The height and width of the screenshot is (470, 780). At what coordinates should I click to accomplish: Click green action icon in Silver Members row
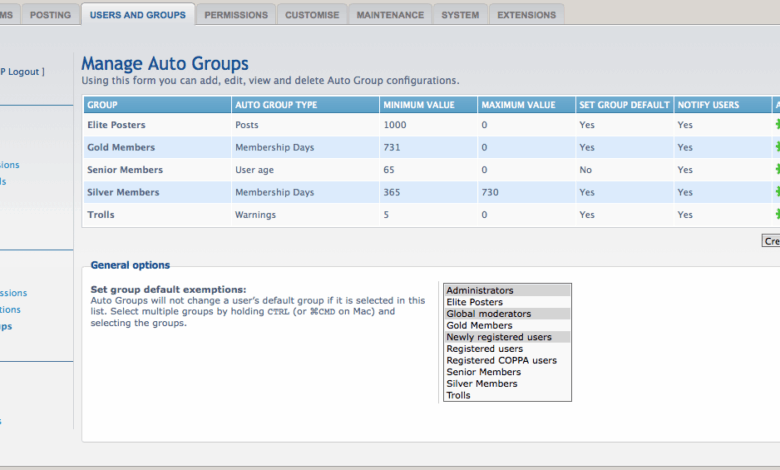pyautogui.click(x=776, y=192)
